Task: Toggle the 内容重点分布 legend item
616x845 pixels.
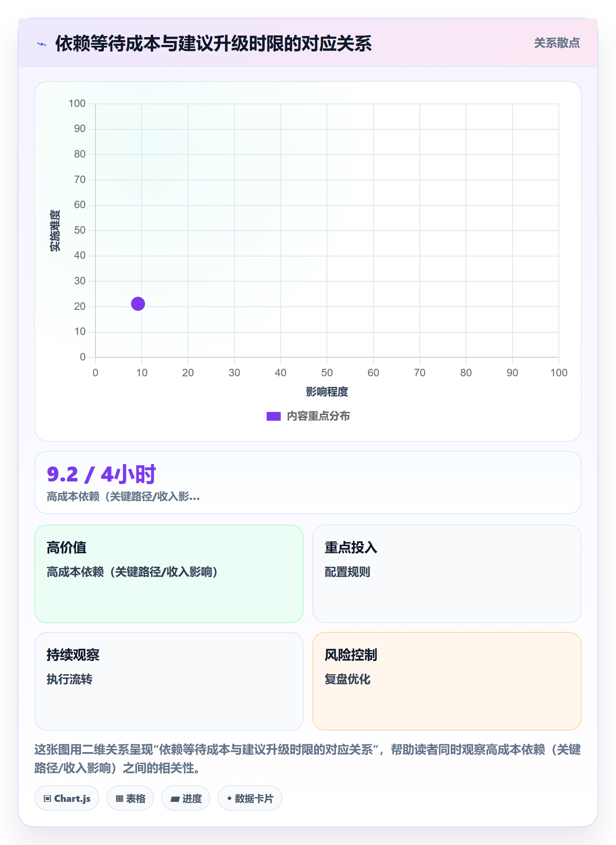Action: (x=308, y=416)
